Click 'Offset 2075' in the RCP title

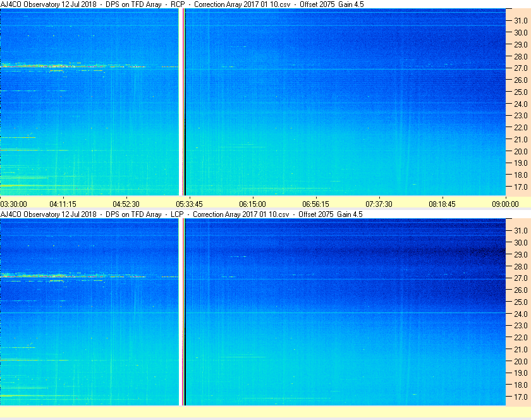[x=317, y=4]
